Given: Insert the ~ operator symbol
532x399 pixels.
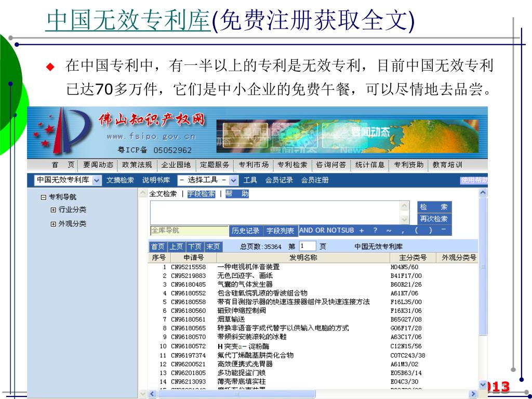Looking at the screenshot, I should coord(389,230).
